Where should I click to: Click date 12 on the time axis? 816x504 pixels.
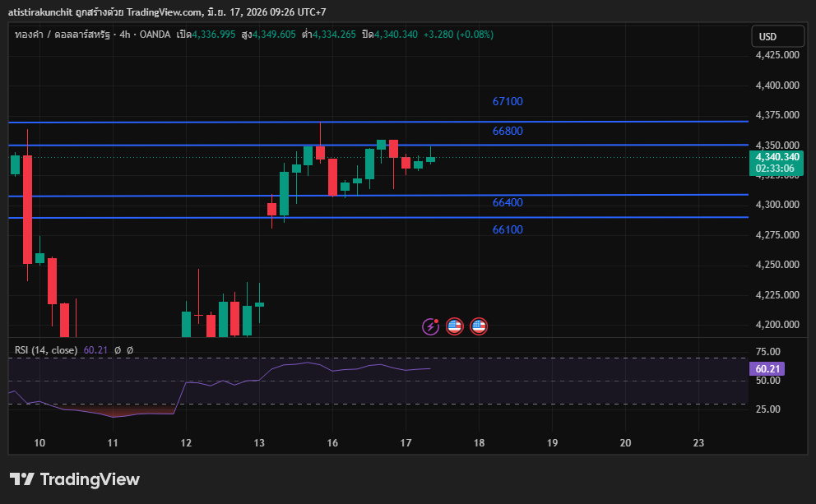[186, 443]
